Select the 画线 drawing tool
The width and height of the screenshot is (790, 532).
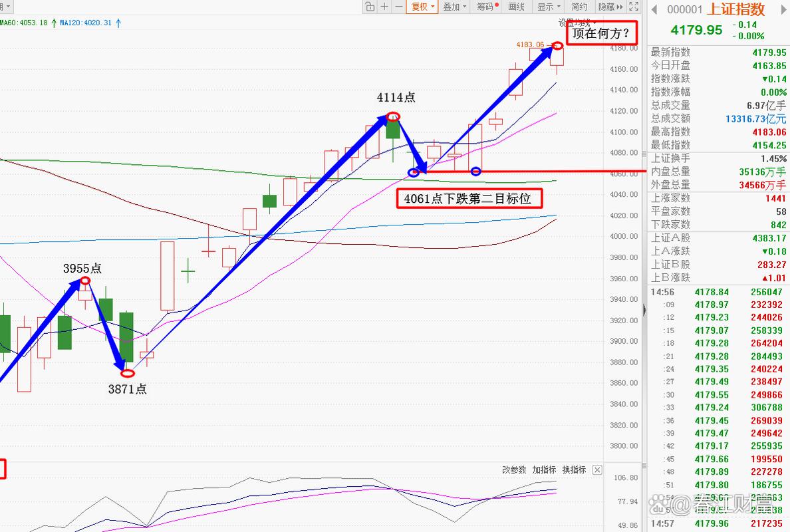pyautogui.click(x=517, y=7)
